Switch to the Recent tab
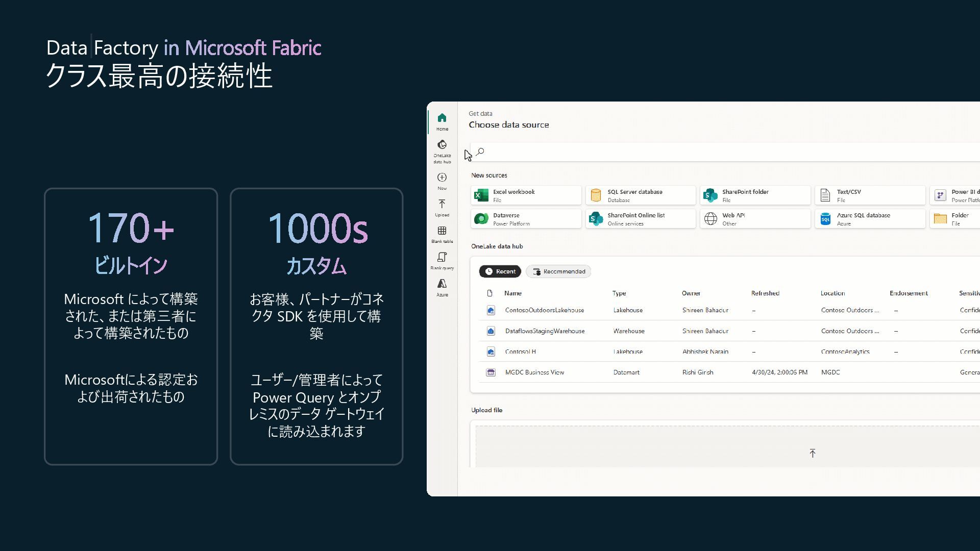This screenshot has height=551, width=980. coord(500,271)
